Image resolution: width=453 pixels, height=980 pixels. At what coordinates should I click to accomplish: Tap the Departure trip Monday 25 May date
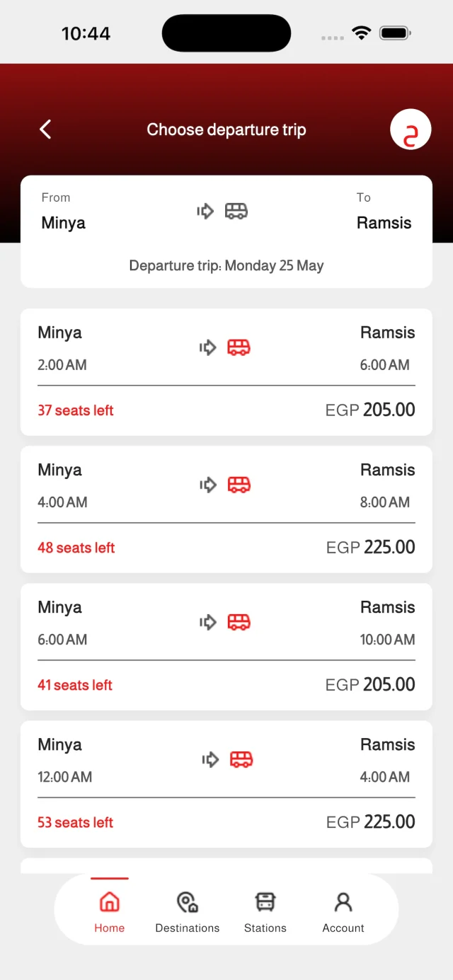coord(226,266)
